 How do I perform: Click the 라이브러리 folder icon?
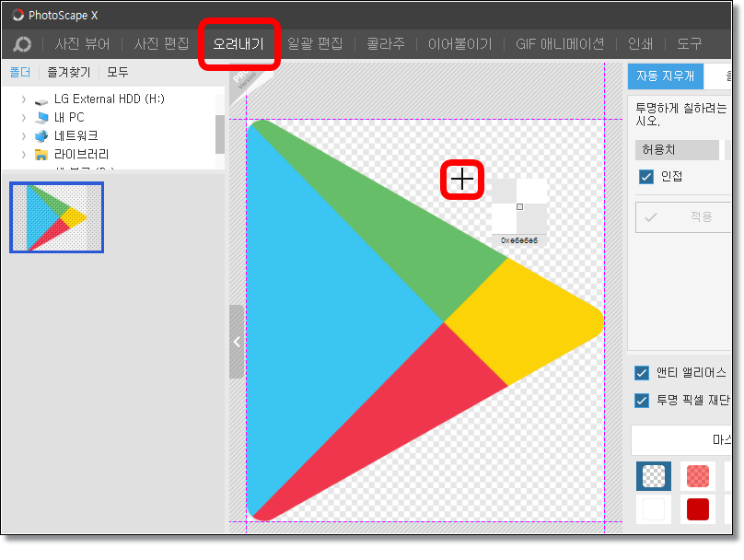41,155
